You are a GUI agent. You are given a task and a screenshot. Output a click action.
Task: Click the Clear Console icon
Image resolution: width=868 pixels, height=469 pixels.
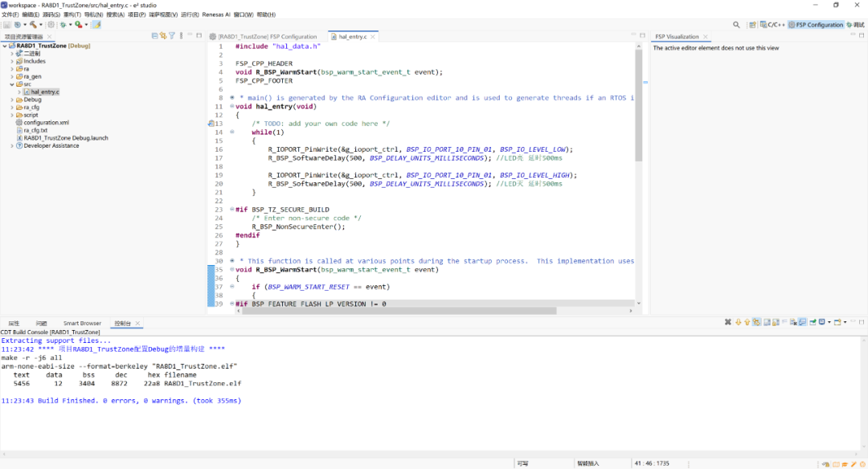pyautogui.click(x=793, y=322)
